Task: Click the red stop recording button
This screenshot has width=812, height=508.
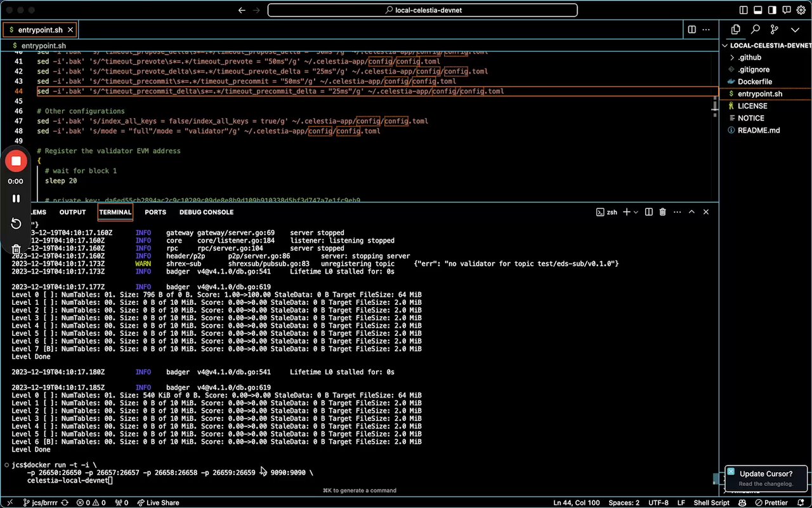Action: pos(16,161)
